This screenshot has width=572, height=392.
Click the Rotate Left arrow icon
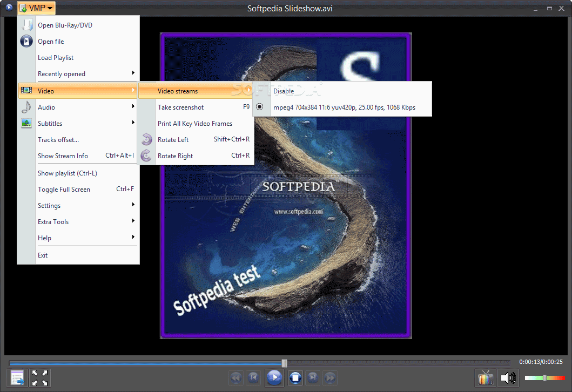point(147,139)
